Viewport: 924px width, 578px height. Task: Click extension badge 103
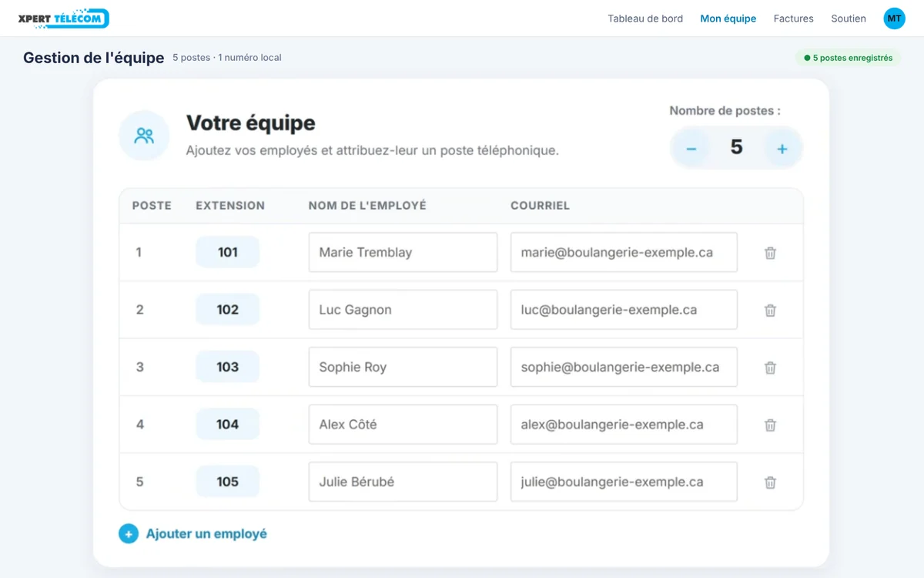coord(227,367)
